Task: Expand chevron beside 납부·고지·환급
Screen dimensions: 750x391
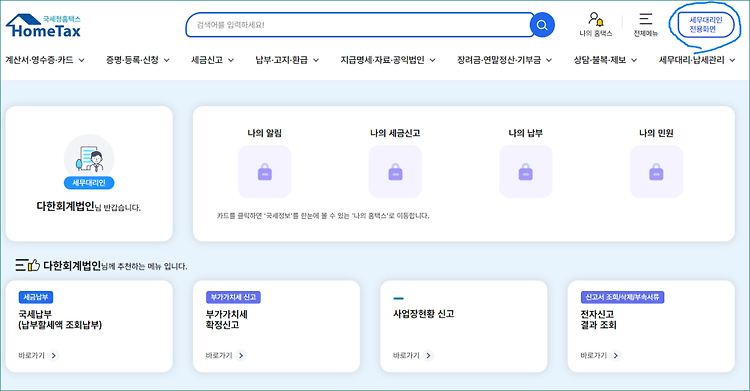Action: [316, 60]
